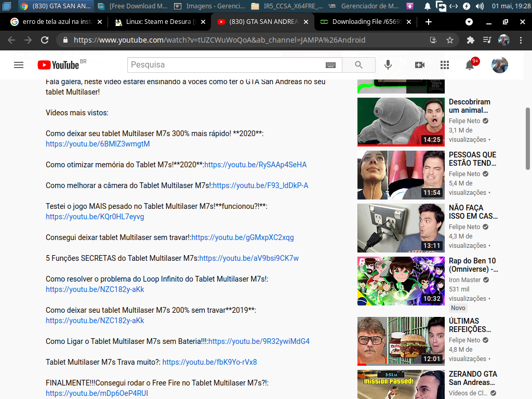The image size is (532, 399).
Task: Bookmark this page with star icon
Action: pyautogui.click(x=450, y=40)
